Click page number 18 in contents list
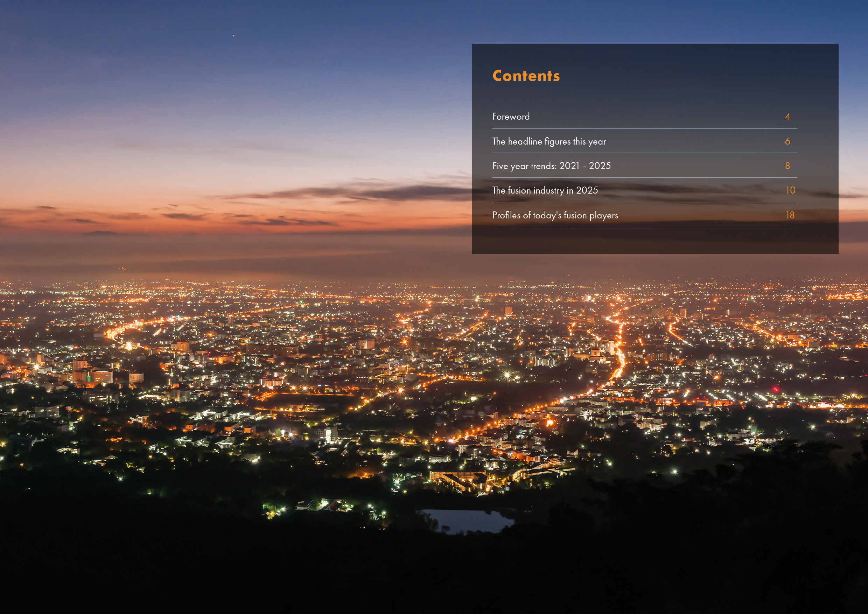 coord(790,215)
